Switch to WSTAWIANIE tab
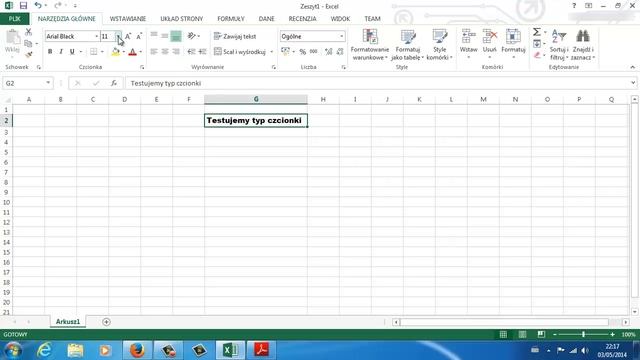Screen dimensions: 640x360 [x=128, y=19]
